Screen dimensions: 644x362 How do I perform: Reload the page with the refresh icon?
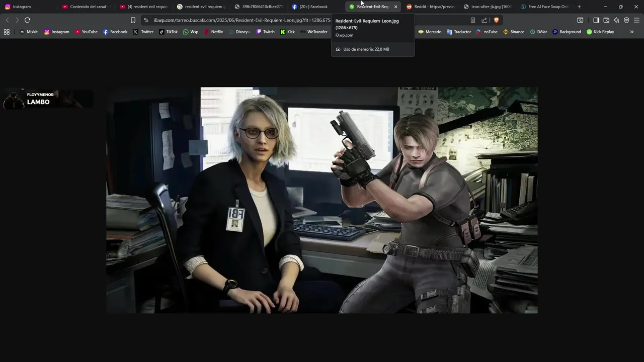(x=27, y=20)
